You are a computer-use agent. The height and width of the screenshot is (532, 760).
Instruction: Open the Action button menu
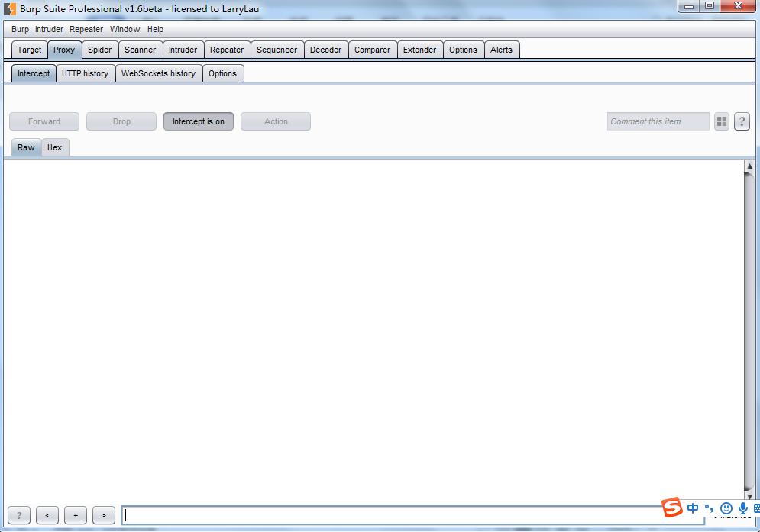coord(276,121)
